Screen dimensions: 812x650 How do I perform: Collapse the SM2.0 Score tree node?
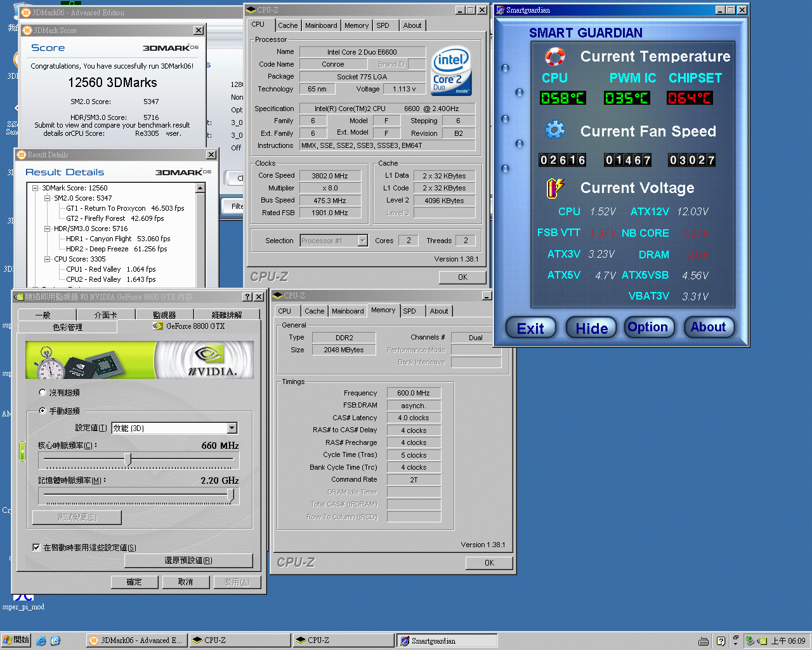[48, 198]
